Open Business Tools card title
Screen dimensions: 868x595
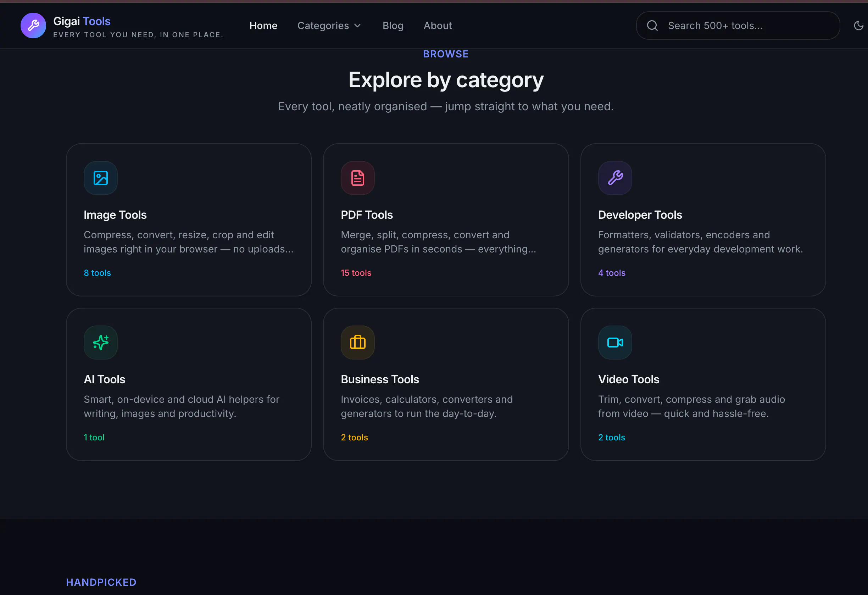click(380, 379)
